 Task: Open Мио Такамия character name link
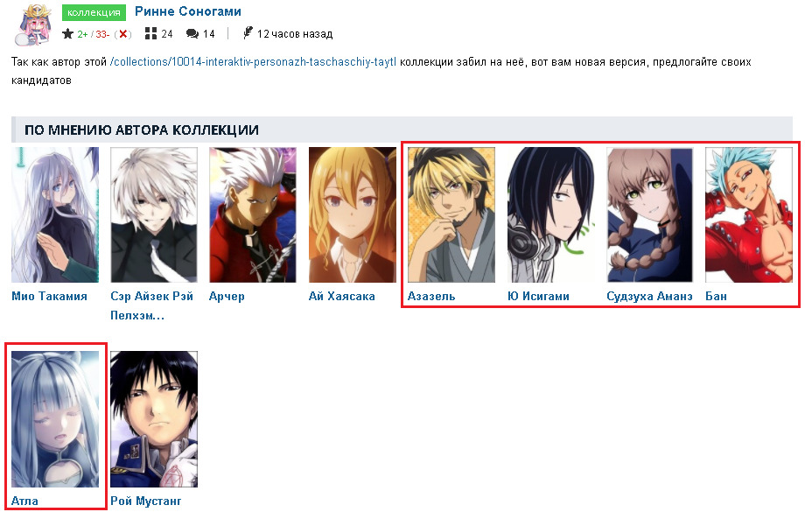coord(49,297)
